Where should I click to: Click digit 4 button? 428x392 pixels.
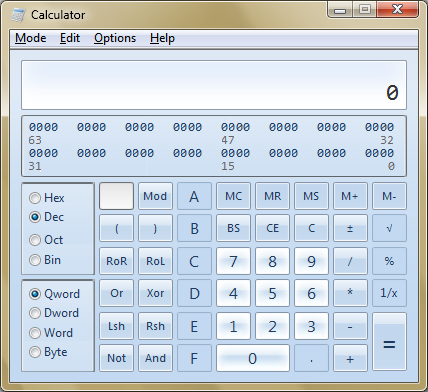coord(233,293)
